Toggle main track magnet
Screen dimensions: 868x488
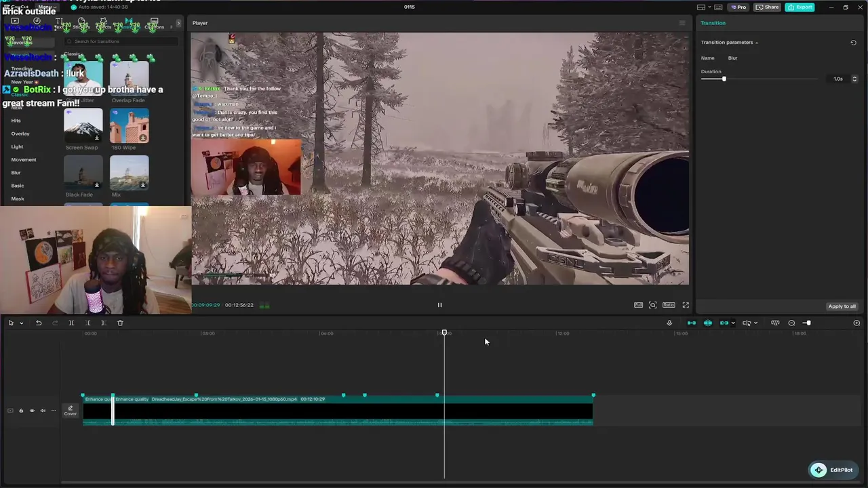(691, 323)
